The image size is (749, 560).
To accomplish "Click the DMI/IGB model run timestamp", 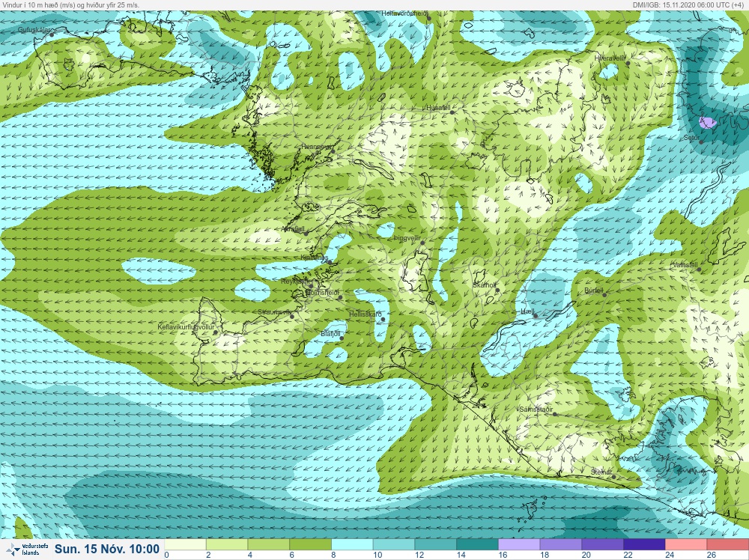I will pos(689,4).
